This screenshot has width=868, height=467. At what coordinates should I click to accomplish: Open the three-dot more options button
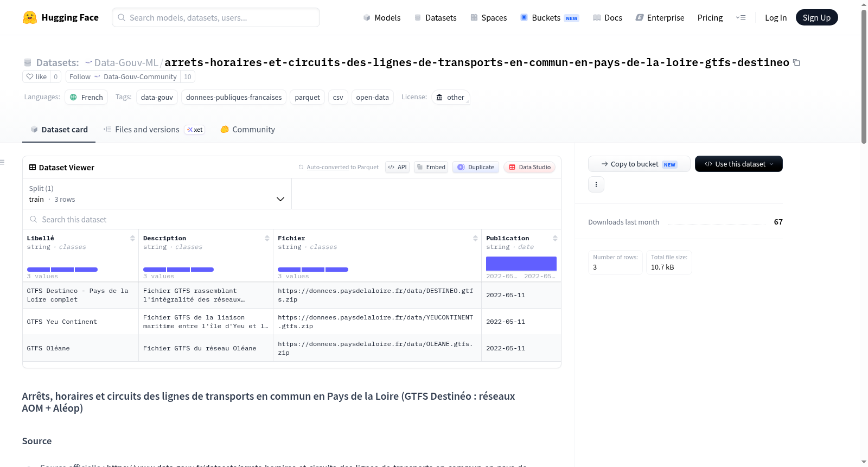[x=596, y=184]
